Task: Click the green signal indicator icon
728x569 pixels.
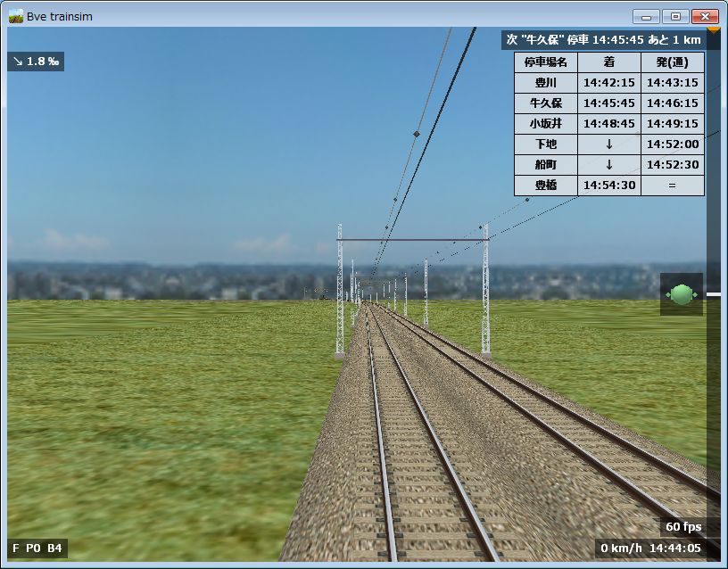Action: [681, 294]
